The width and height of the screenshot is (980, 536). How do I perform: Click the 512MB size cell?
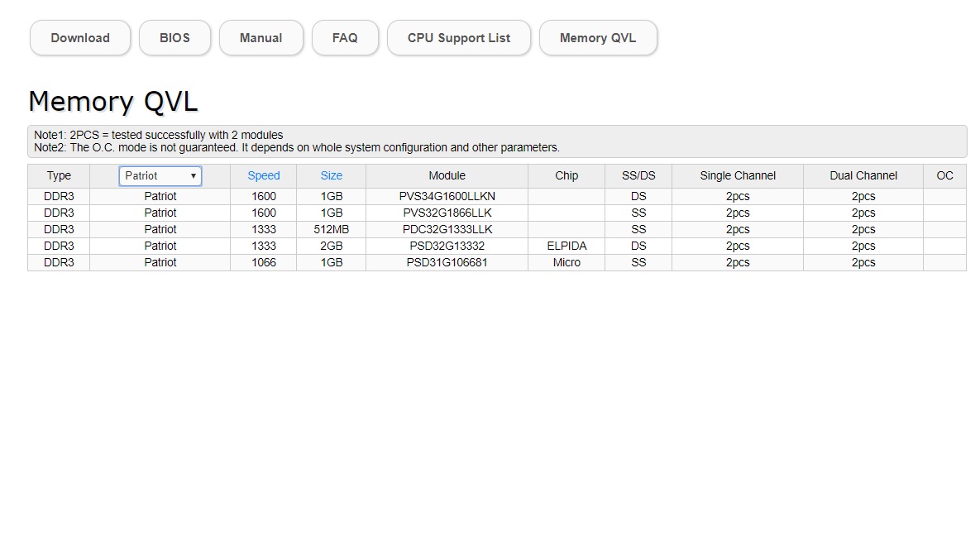pos(332,229)
